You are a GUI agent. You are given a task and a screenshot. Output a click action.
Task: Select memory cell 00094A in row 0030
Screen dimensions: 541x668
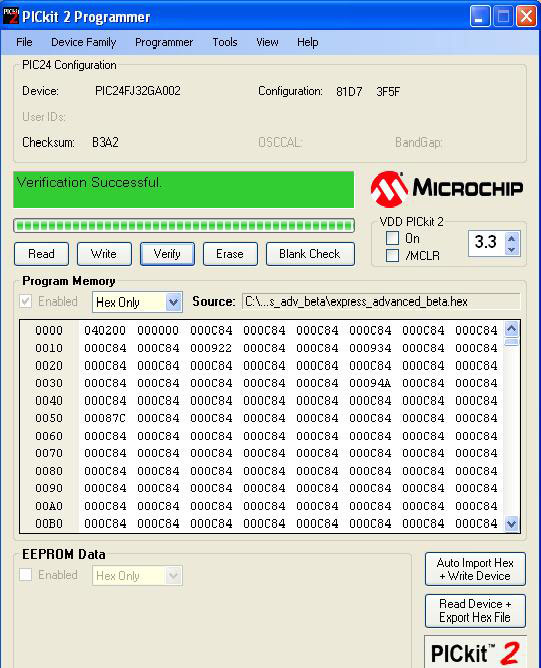click(370, 383)
